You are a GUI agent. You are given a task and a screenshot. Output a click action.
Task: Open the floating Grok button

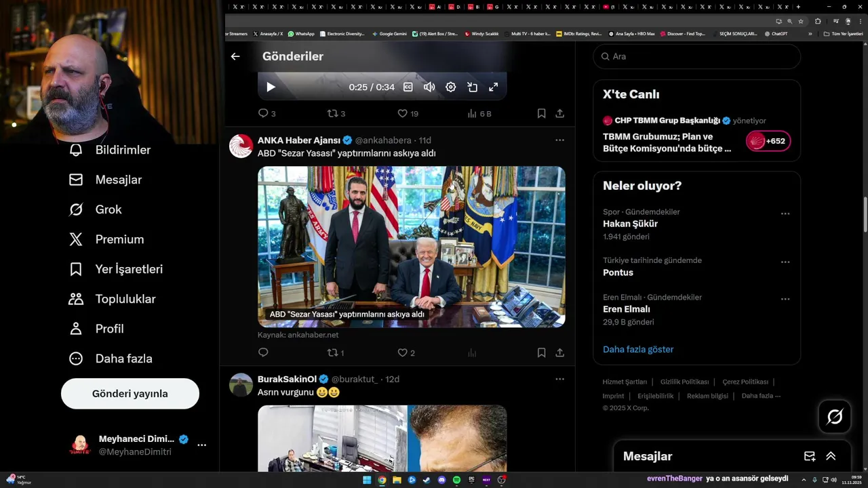tap(835, 417)
